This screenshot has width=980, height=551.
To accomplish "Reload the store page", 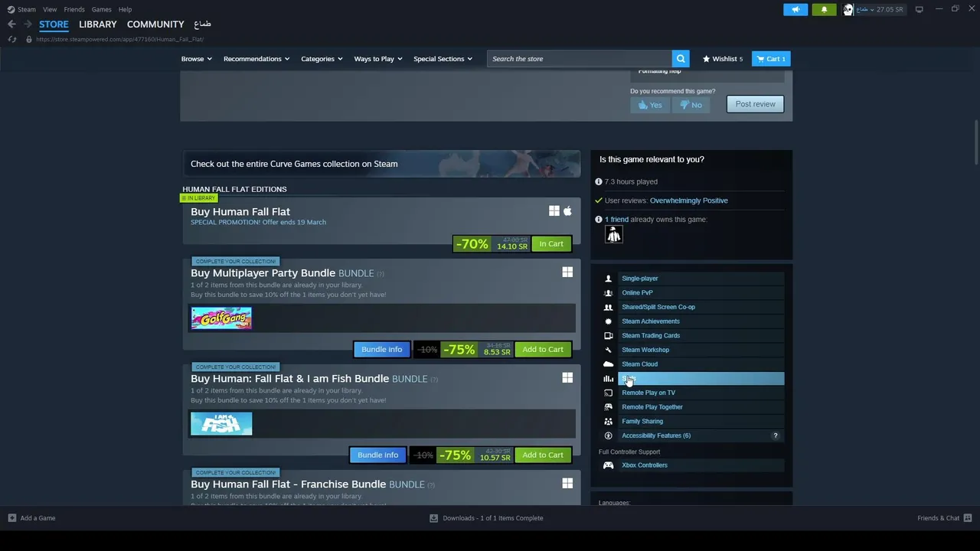I will 12,39.
